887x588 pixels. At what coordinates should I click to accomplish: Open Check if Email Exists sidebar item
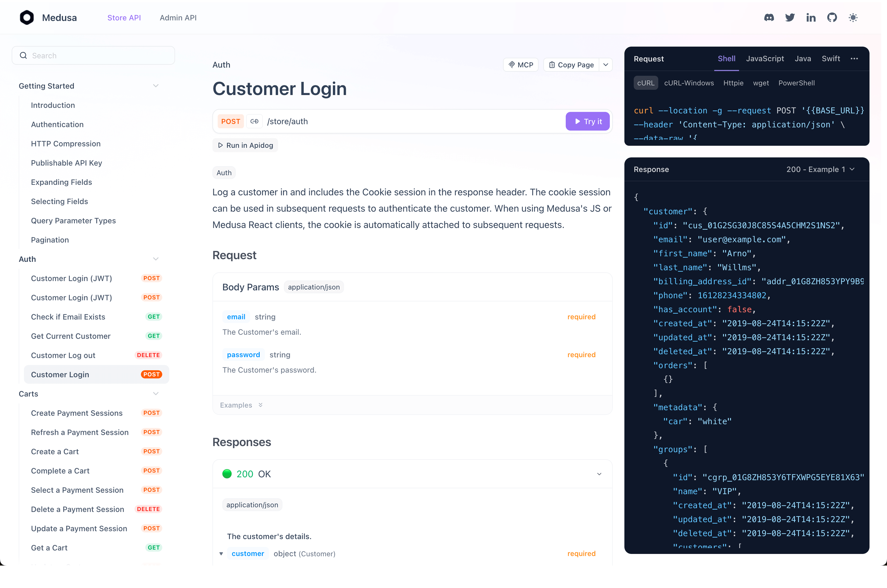(x=68, y=317)
